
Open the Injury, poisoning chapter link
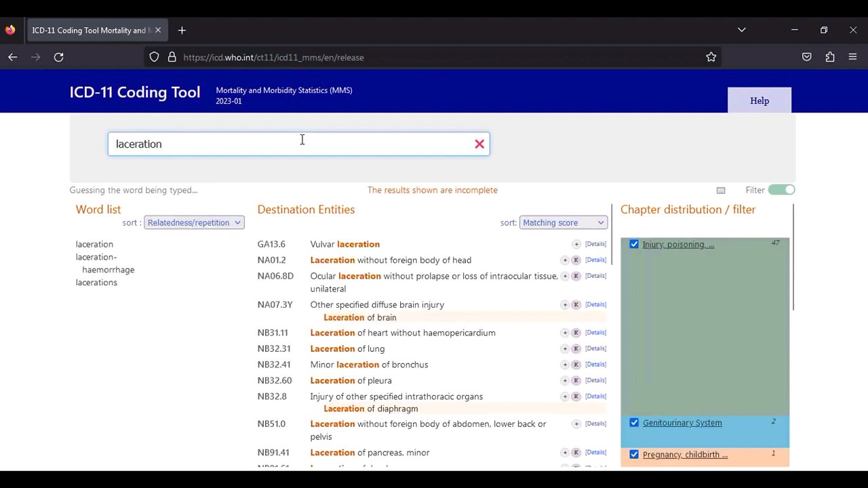[678, 245]
